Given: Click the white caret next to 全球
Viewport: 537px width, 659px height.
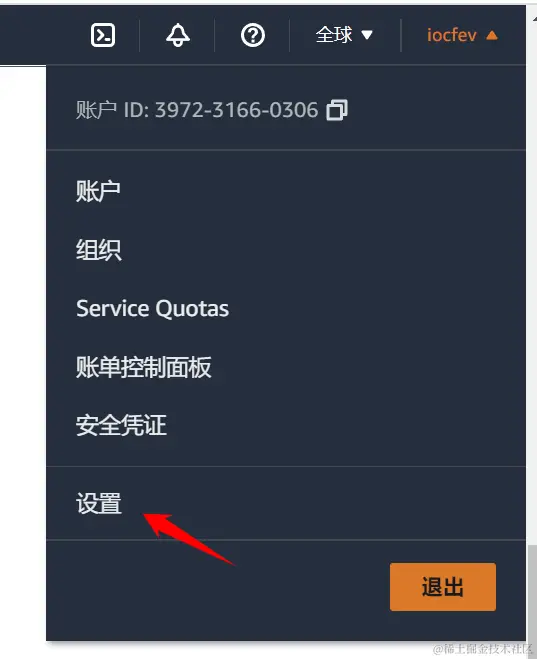Looking at the screenshot, I should 367,35.
